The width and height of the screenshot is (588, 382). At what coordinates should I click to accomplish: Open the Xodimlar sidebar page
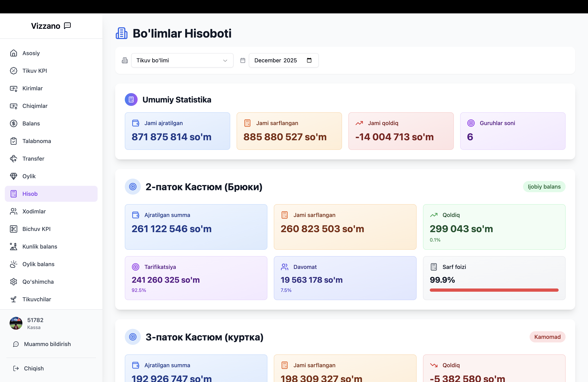(34, 212)
